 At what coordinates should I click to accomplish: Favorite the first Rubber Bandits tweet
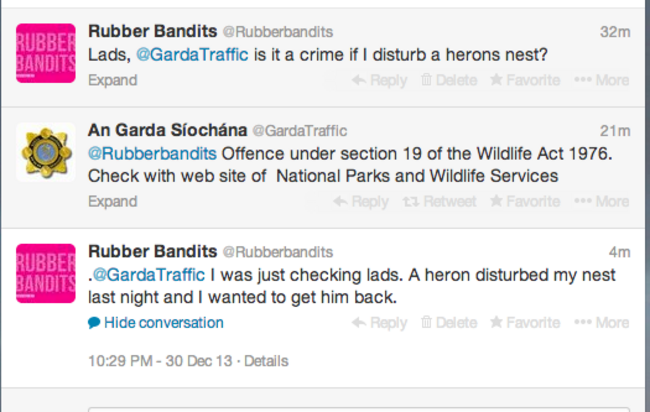point(525,80)
